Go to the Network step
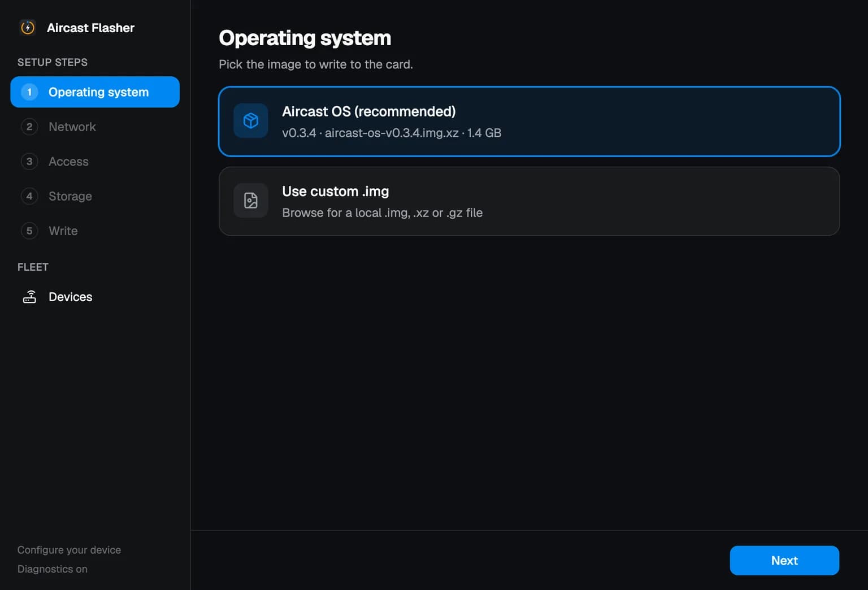The image size is (868, 590). point(95,127)
